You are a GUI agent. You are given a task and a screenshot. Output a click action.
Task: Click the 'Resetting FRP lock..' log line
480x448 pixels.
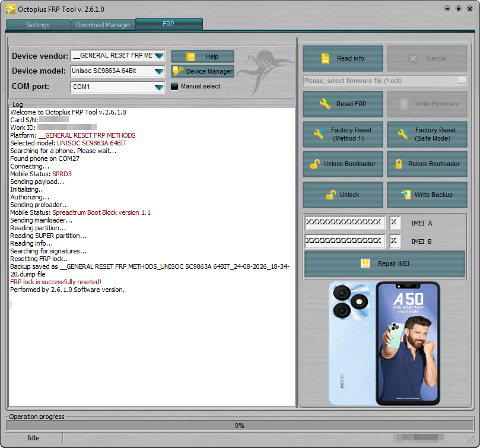[x=39, y=259]
